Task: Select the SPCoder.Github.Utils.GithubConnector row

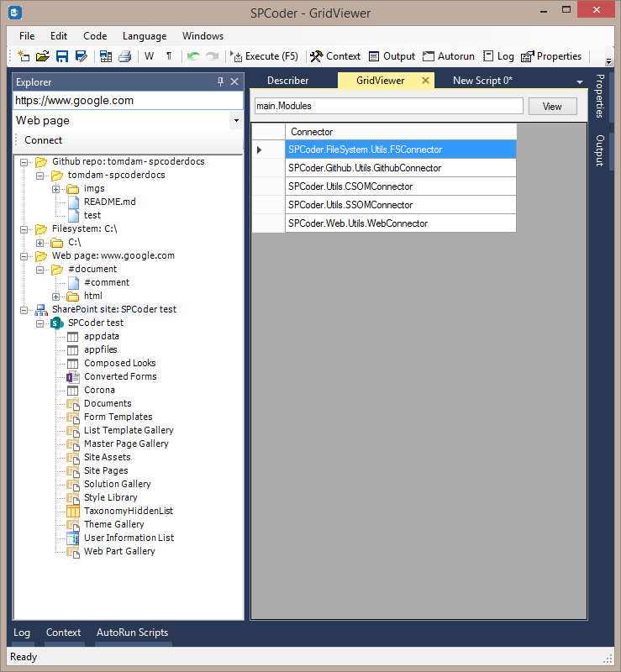Action: click(x=401, y=168)
